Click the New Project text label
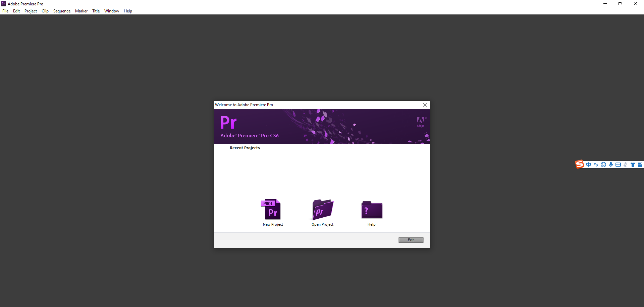The image size is (644, 307). pyautogui.click(x=273, y=224)
